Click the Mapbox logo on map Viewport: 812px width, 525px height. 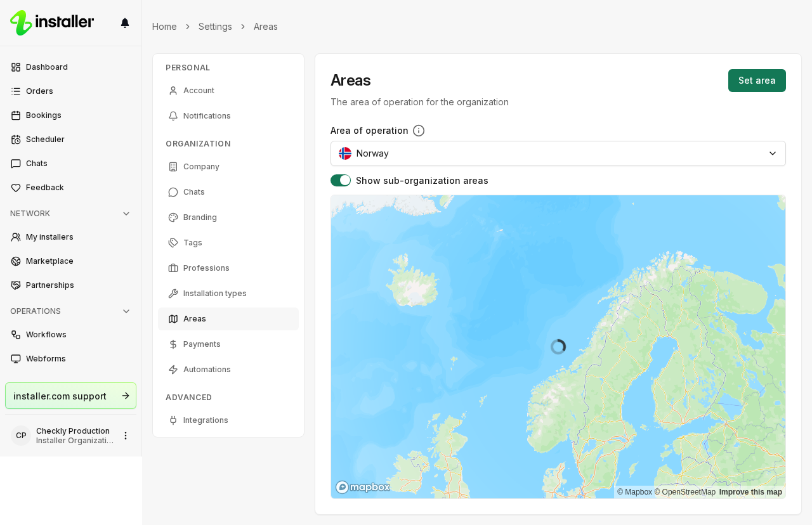pos(363,487)
